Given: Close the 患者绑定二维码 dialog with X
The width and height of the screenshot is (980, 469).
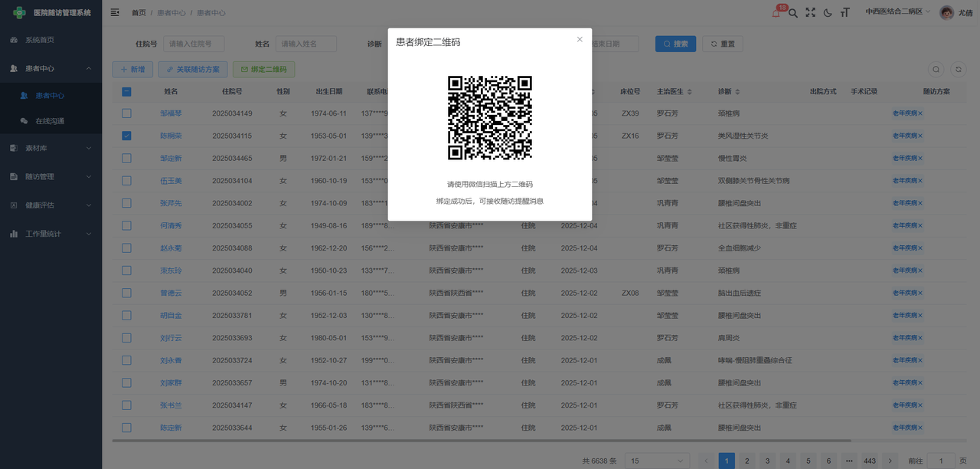Looking at the screenshot, I should [580, 40].
